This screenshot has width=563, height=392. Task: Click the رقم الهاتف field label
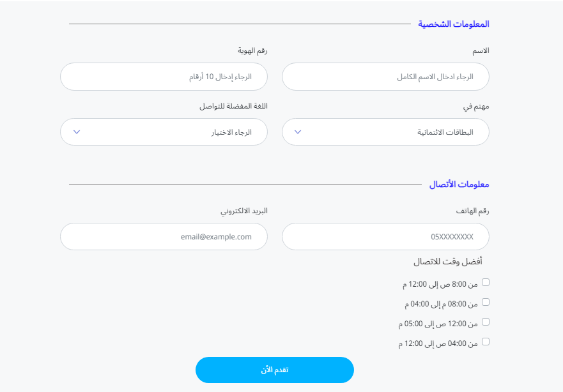click(x=472, y=211)
